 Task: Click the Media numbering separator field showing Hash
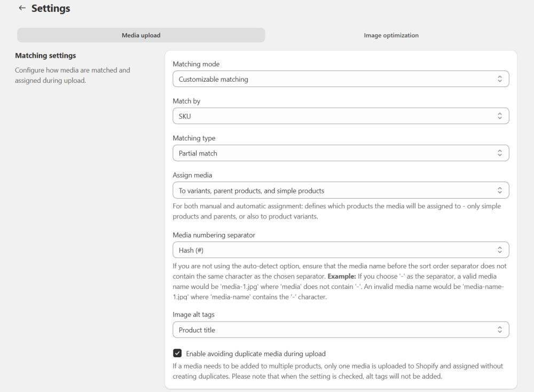click(x=341, y=249)
